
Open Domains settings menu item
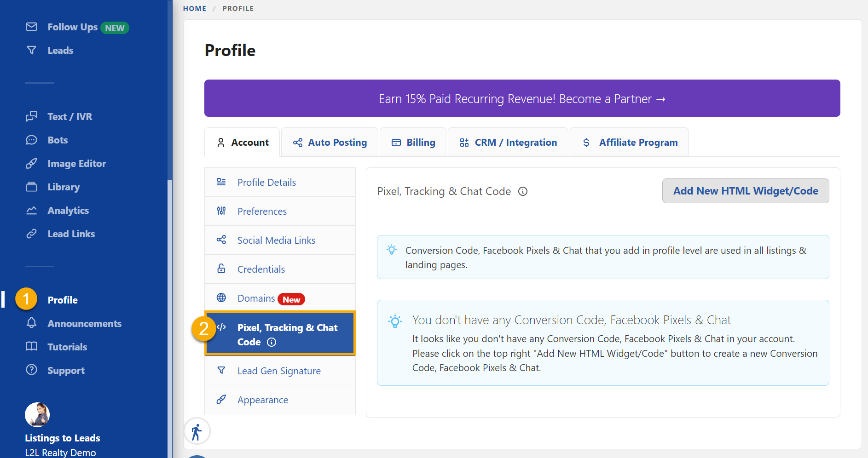pyautogui.click(x=280, y=298)
